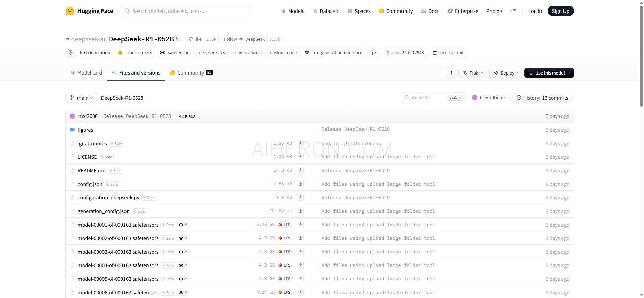Open commit hash 4236a6a

coord(187,116)
